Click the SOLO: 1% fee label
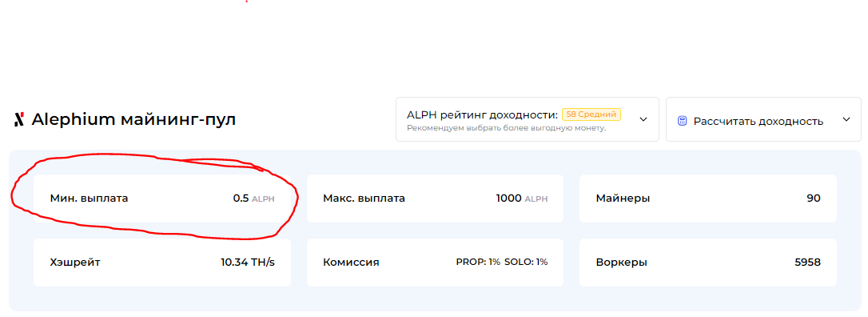The width and height of the screenshot is (868, 317). [526, 262]
